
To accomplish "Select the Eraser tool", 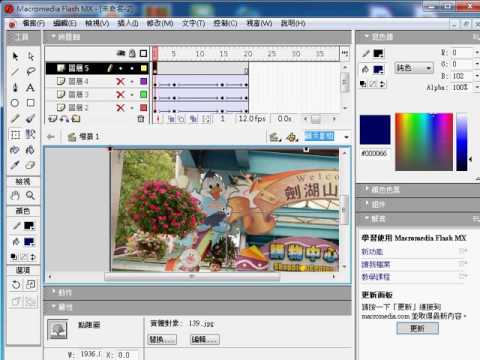I will coord(31,165).
